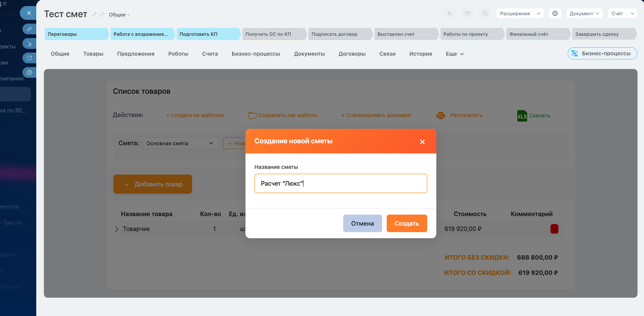Switch to the Роботы tab
The image size is (644, 316).
[x=178, y=54]
